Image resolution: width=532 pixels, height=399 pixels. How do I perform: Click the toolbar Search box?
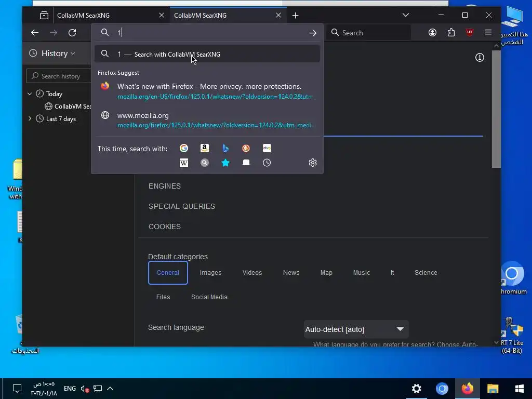tap(368, 33)
